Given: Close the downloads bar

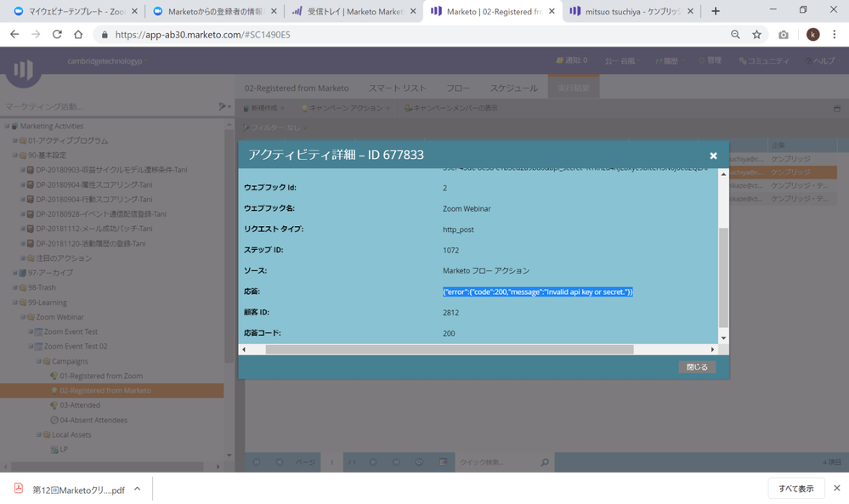Looking at the screenshot, I should pos(836,489).
